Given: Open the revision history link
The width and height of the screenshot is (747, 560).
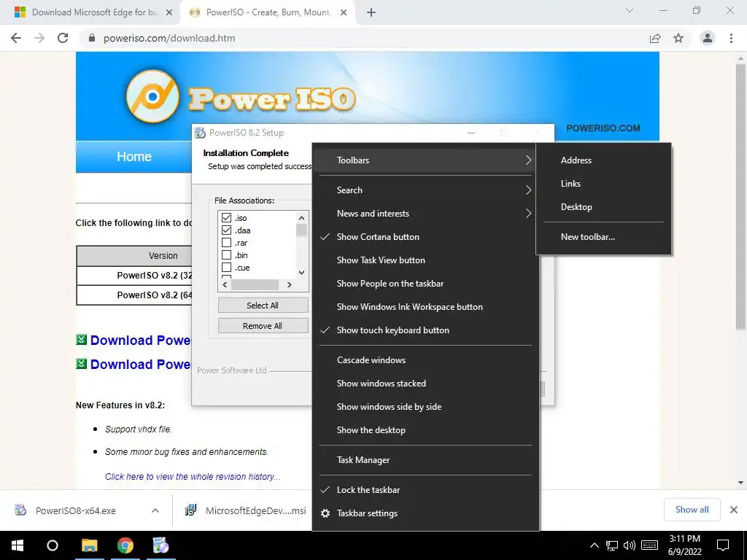Looking at the screenshot, I should (193, 477).
